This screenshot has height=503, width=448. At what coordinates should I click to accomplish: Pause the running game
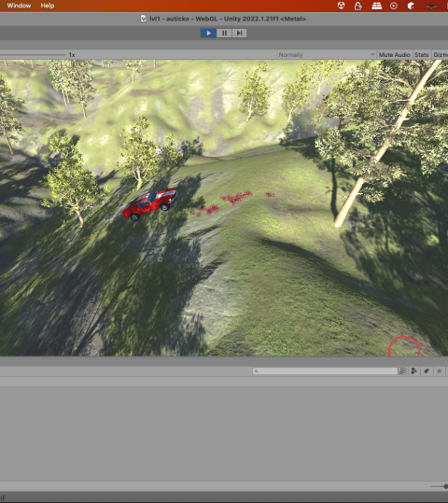(x=224, y=33)
